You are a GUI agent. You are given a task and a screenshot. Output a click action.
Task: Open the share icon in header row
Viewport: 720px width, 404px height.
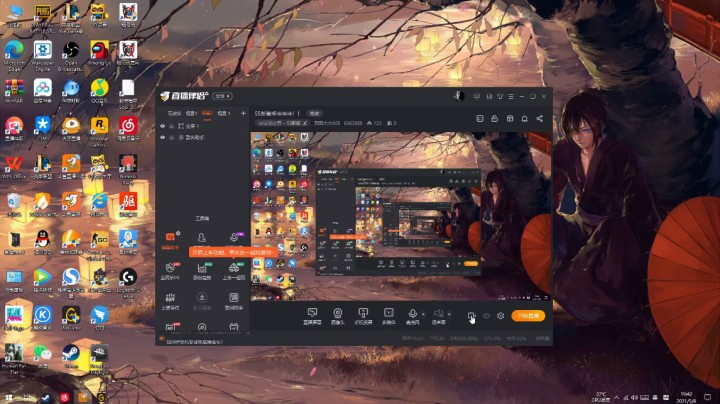click(540, 118)
